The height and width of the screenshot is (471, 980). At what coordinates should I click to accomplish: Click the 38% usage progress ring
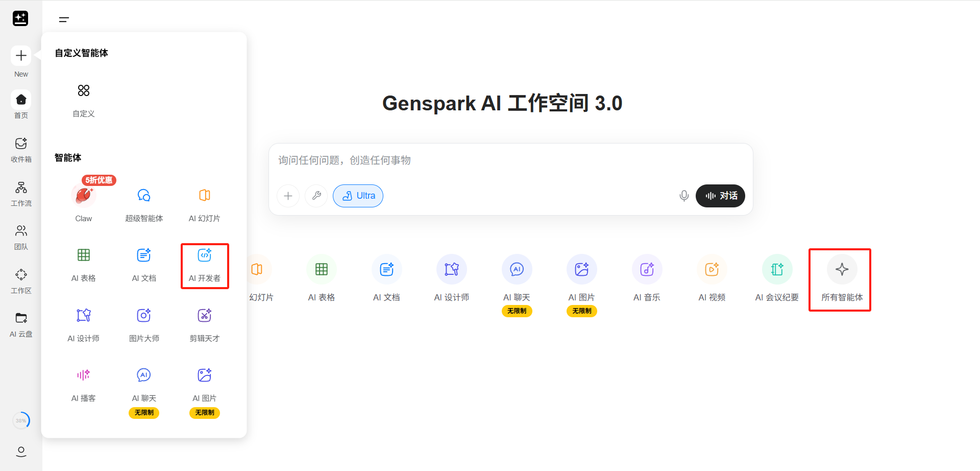(21, 421)
